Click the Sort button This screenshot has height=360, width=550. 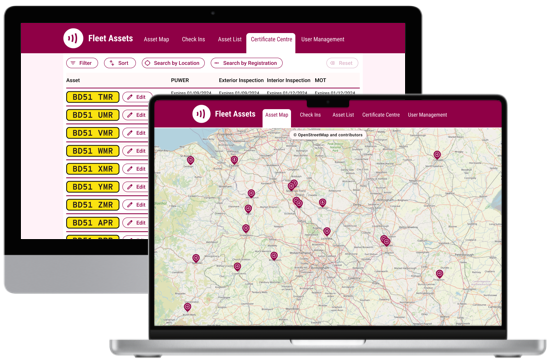[120, 63]
